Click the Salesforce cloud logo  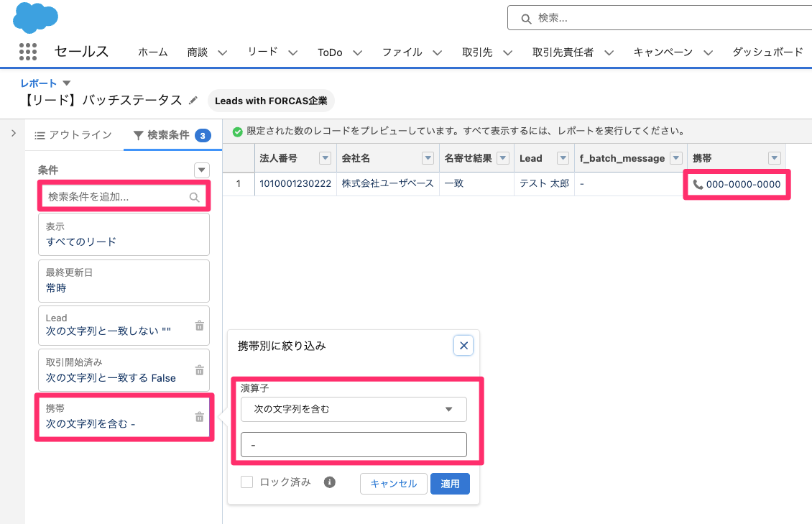[35, 17]
